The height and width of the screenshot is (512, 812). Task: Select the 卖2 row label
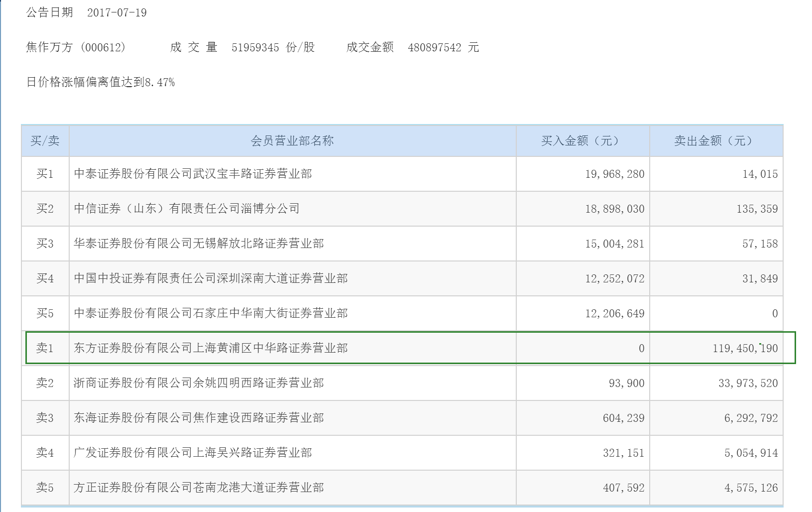click(45, 383)
